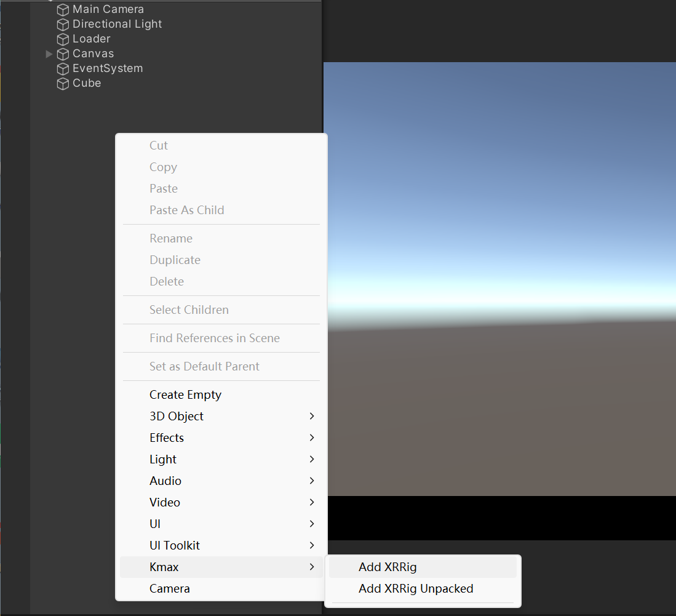676x616 pixels.
Task: Click the EventSystem cube icon
Action: (63, 69)
